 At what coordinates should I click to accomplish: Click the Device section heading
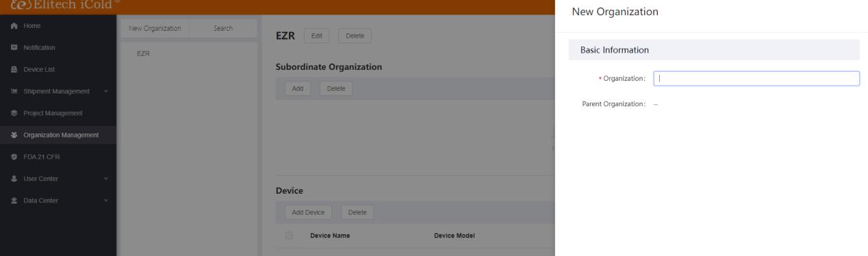[x=289, y=190]
